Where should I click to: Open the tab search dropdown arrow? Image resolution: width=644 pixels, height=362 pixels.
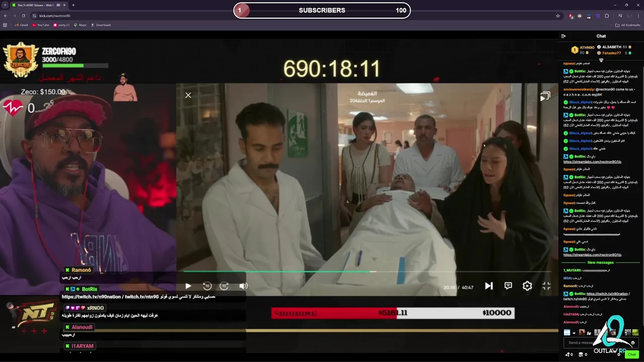pos(5,5)
